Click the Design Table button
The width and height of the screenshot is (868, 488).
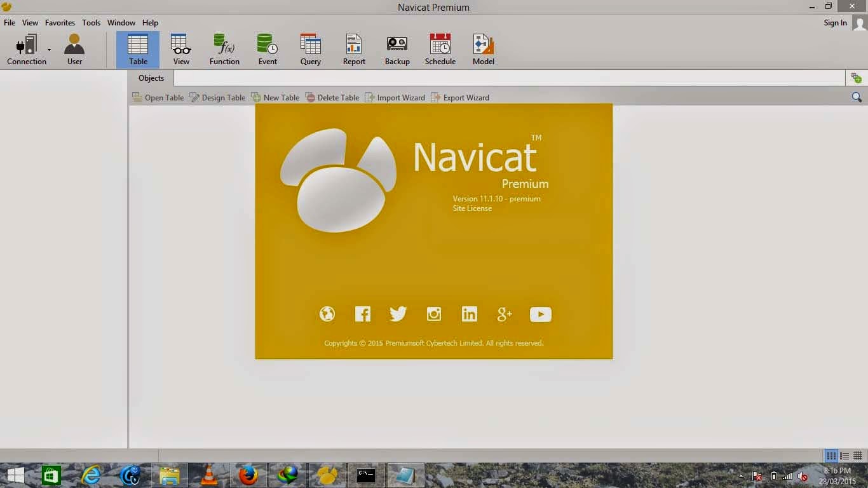click(217, 98)
